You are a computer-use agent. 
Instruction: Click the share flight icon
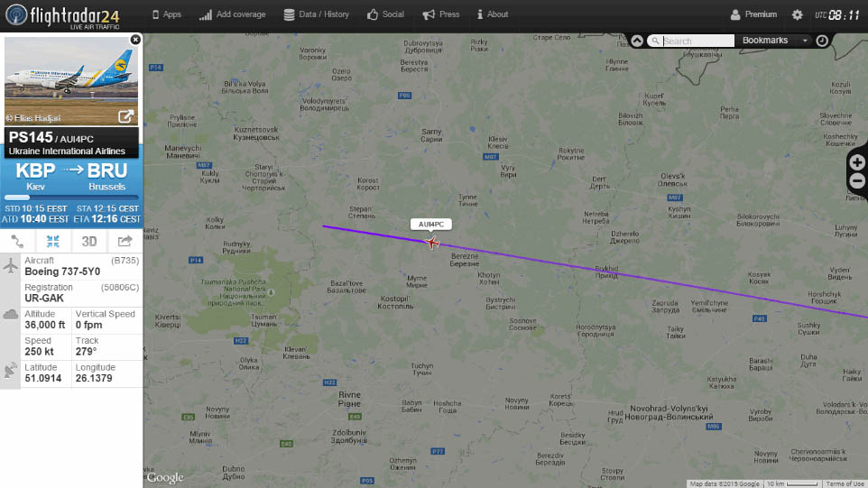pyautogui.click(x=125, y=242)
